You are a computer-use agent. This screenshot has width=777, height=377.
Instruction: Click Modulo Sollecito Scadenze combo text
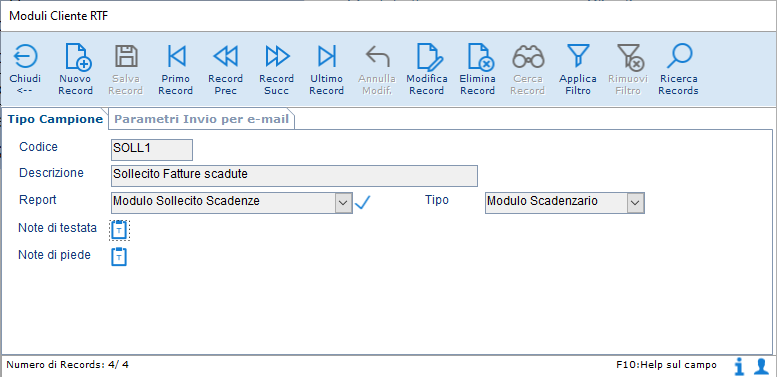coord(186,201)
